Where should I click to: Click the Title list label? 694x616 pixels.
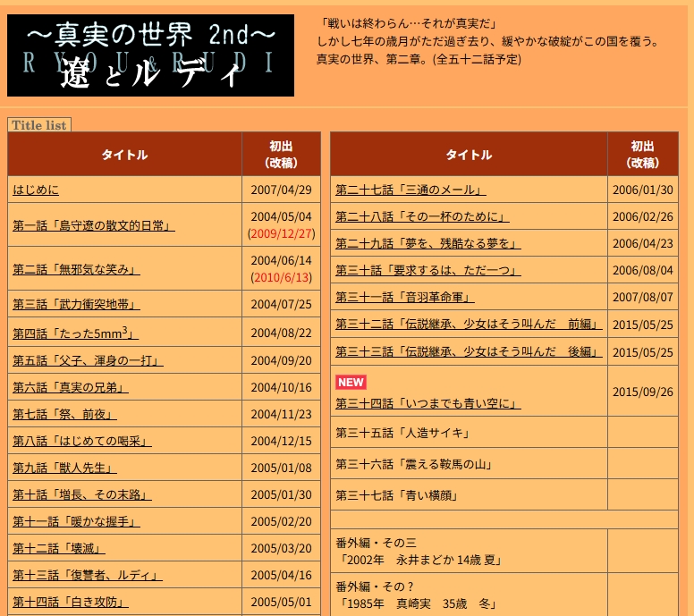39,125
